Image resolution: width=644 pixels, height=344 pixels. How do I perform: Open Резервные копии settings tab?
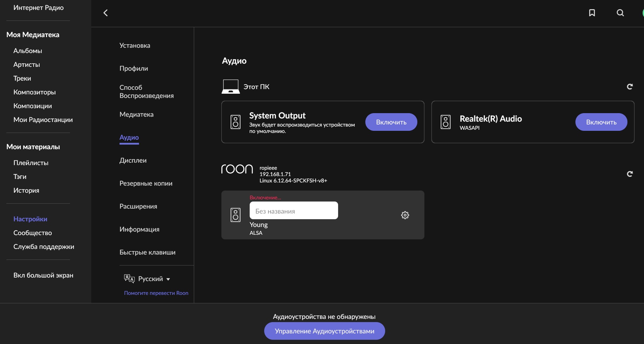146,183
